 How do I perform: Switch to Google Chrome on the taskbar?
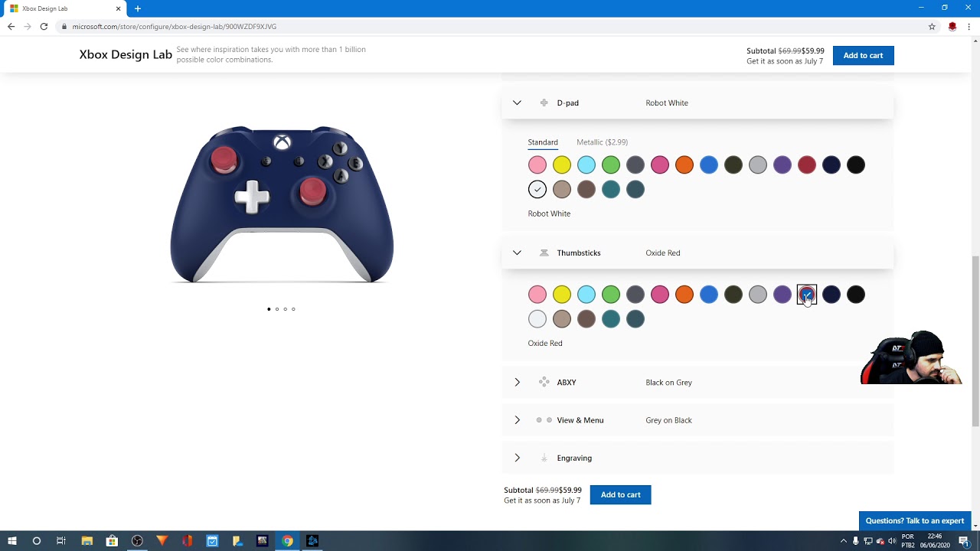pyautogui.click(x=288, y=541)
